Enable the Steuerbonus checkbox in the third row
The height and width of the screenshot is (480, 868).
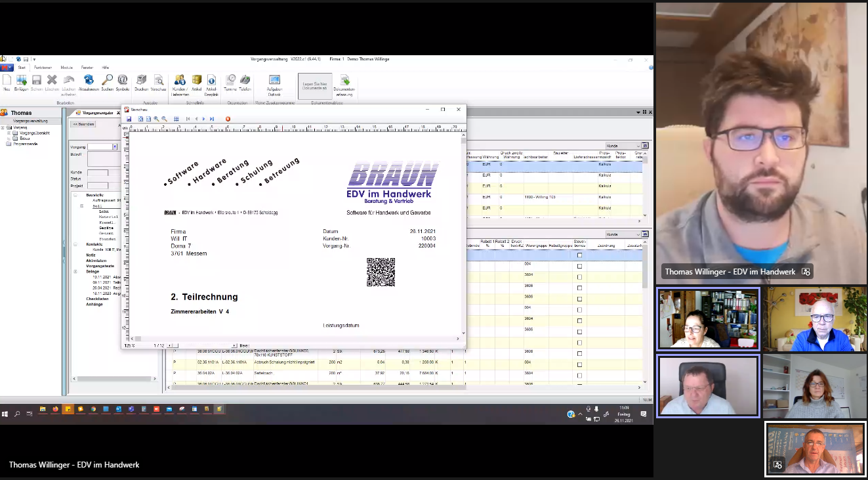coord(579,277)
